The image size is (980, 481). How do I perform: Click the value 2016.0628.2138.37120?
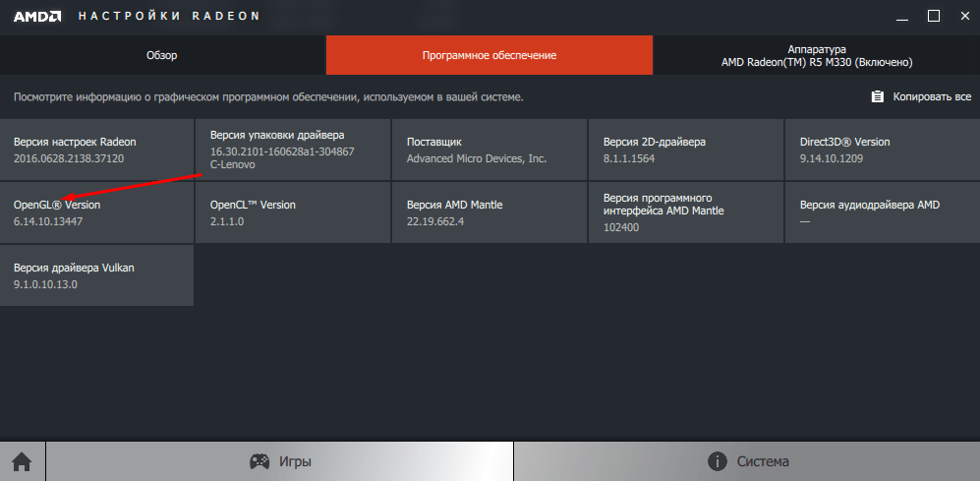[x=69, y=158]
